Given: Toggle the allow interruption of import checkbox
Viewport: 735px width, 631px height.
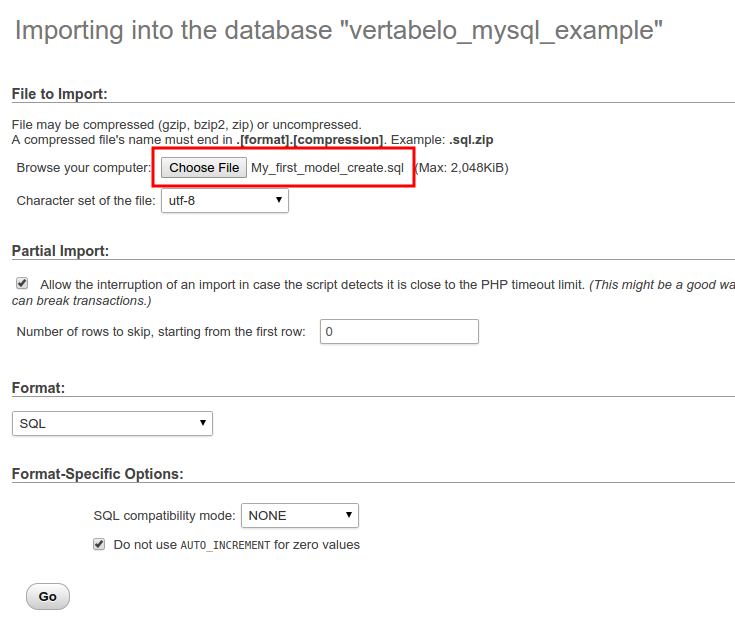Looking at the screenshot, I should click(22, 284).
